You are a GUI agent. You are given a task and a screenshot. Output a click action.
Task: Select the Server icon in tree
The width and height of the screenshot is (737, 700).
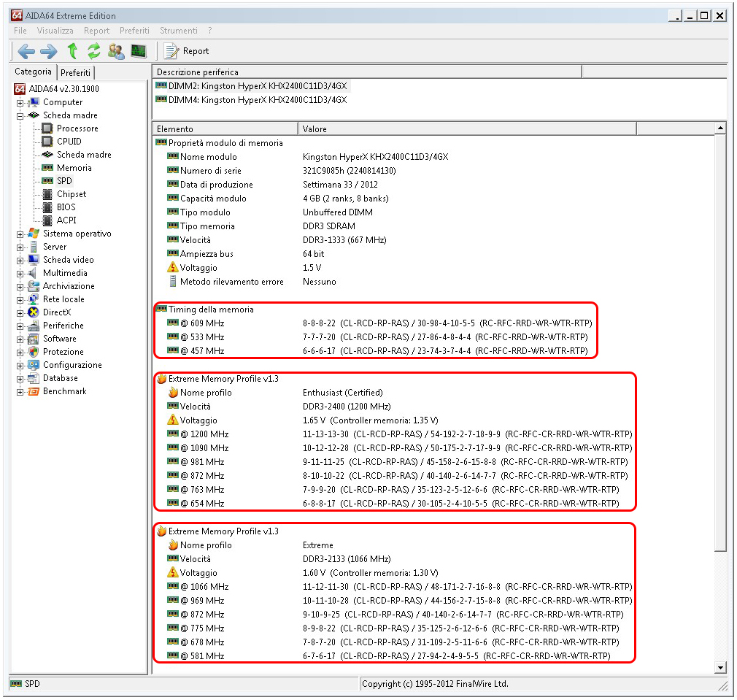pyautogui.click(x=34, y=246)
